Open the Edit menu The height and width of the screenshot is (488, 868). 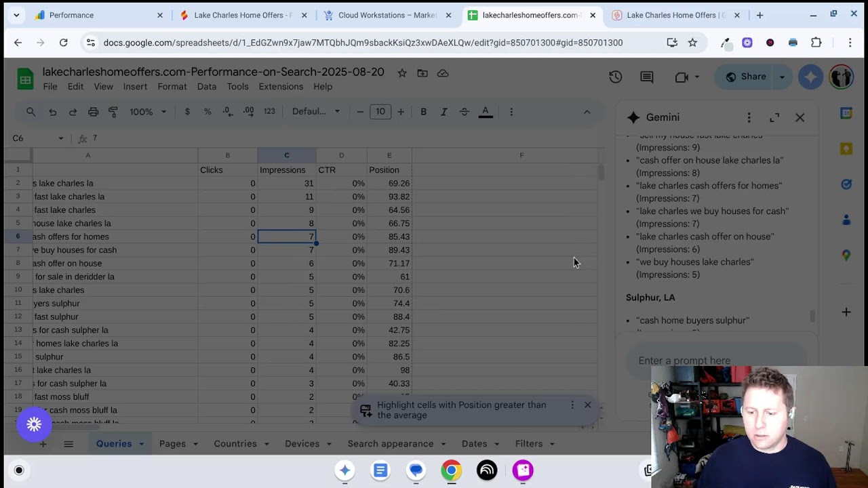(x=75, y=87)
